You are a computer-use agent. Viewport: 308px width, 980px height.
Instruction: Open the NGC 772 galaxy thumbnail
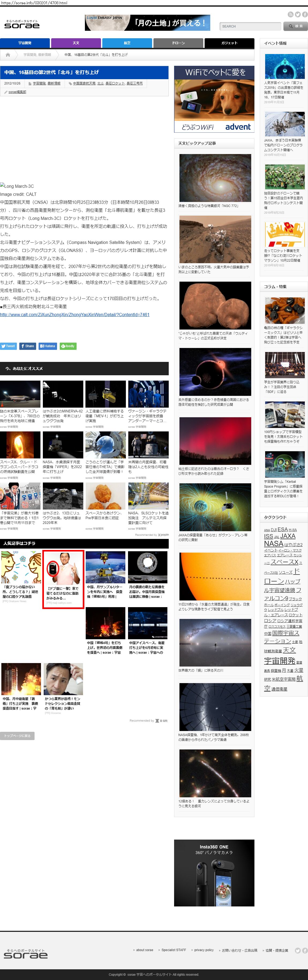point(215,178)
